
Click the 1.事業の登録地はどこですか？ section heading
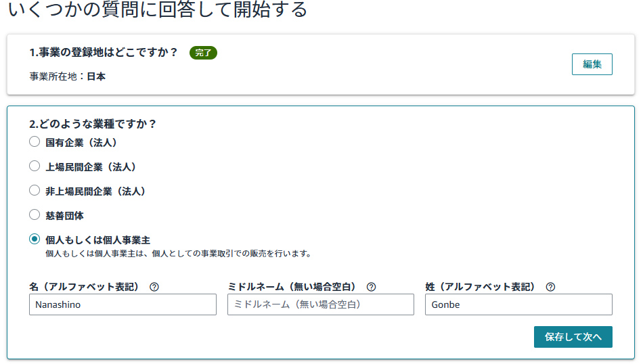(x=104, y=53)
